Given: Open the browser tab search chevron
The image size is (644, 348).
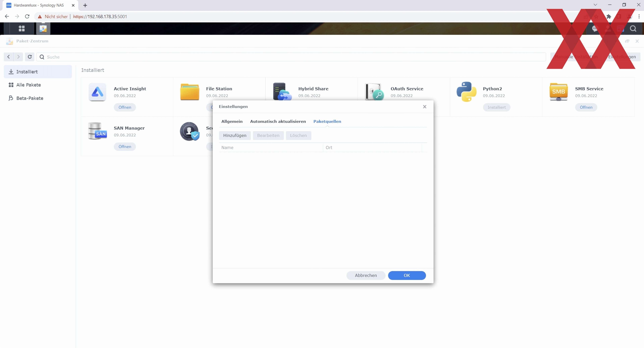Looking at the screenshot, I should click(x=595, y=5).
